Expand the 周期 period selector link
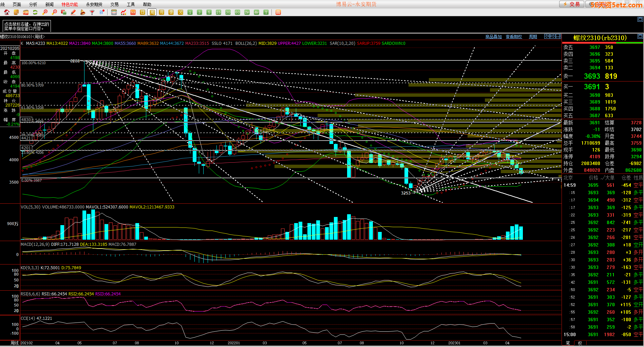Screen dimensions: 644x347 click(533, 37)
